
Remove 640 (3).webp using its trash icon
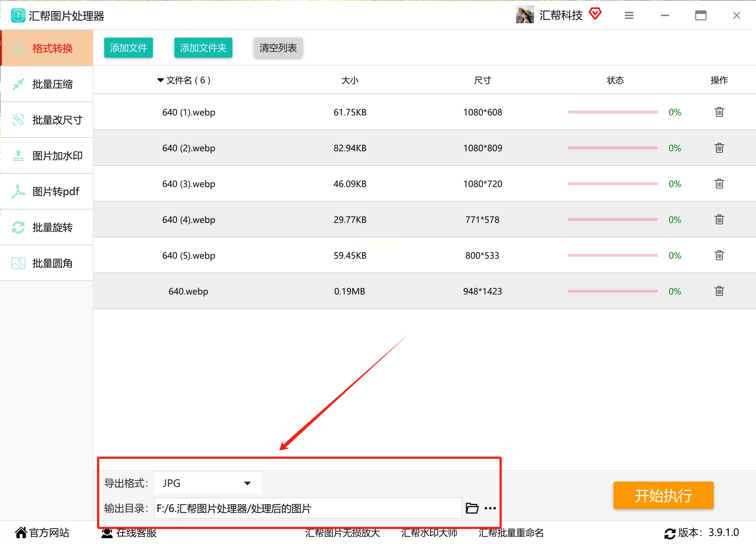pyautogui.click(x=719, y=184)
